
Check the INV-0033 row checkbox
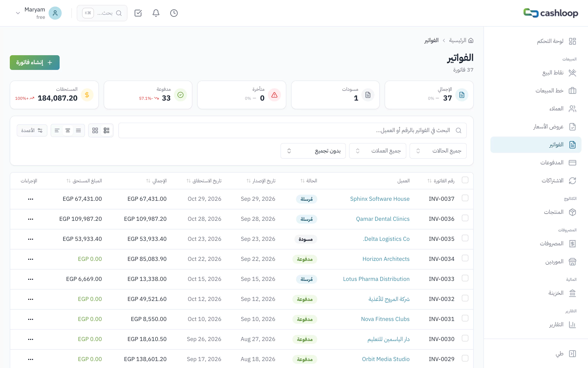[x=465, y=278]
